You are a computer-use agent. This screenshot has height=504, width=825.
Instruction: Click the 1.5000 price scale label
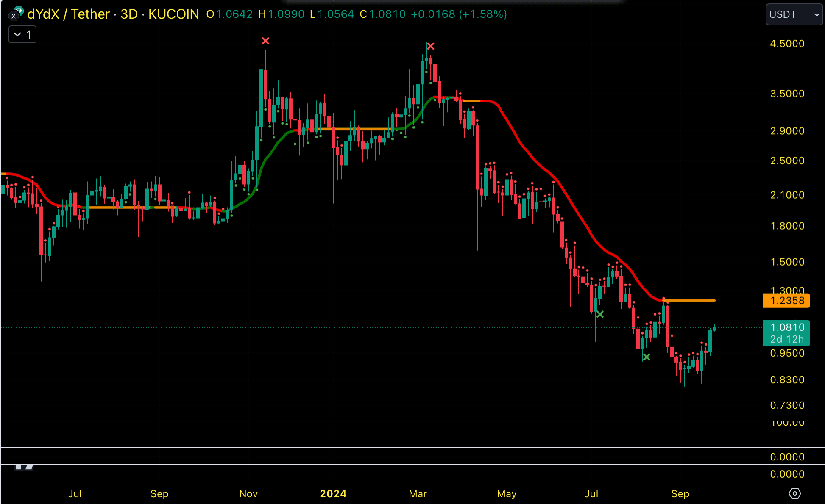click(x=787, y=262)
